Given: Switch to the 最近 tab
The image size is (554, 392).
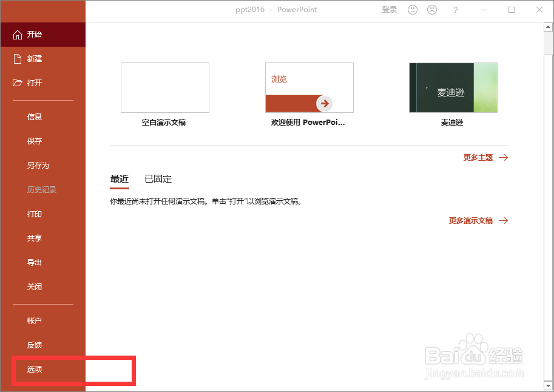Looking at the screenshot, I should pyautogui.click(x=120, y=179).
